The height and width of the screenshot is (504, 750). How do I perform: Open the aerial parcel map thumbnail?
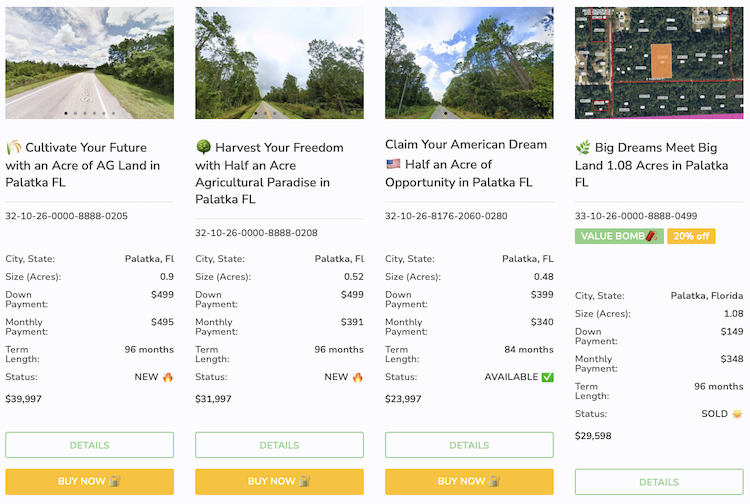click(x=659, y=63)
